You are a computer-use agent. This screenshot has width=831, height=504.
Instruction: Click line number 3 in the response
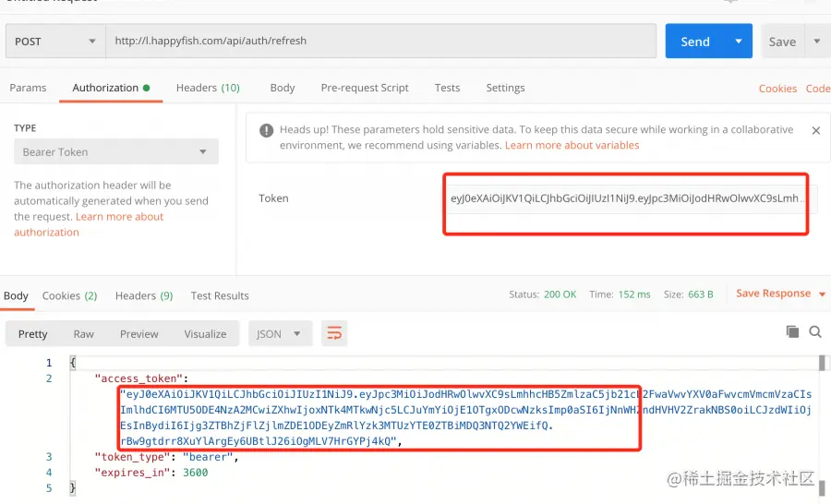click(49, 457)
